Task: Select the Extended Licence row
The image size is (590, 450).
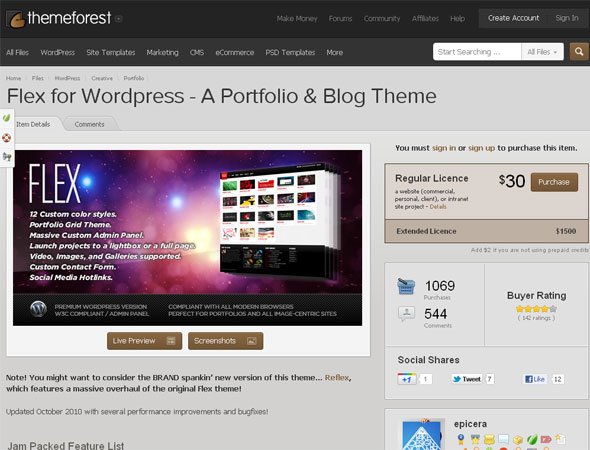Action: click(x=486, y=231)
